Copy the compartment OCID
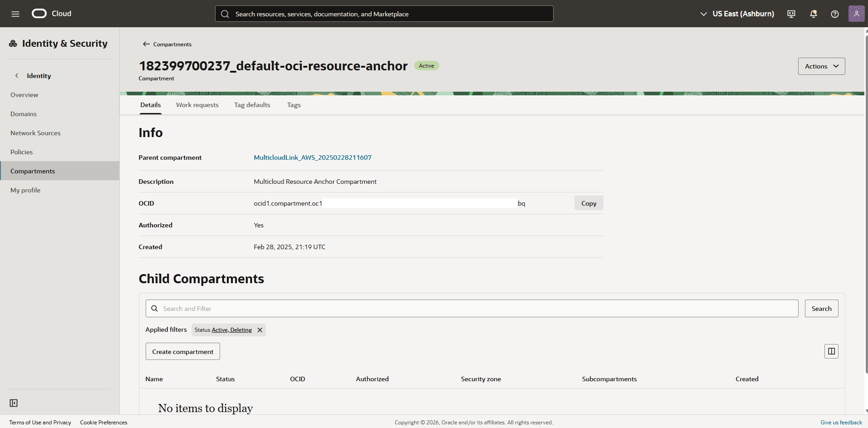Image resolution: width=868 pixels, height=428 pixels. click(588, 203)
